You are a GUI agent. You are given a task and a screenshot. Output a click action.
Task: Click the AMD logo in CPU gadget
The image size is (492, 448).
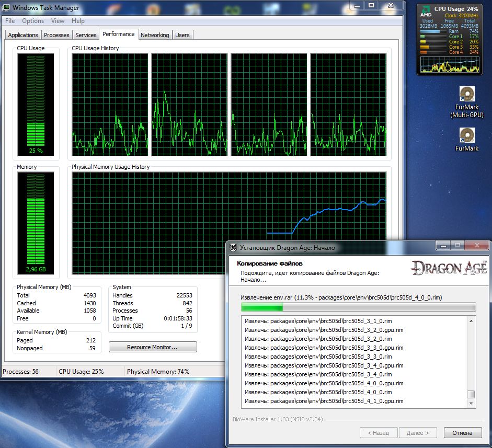tap(426, 12)
